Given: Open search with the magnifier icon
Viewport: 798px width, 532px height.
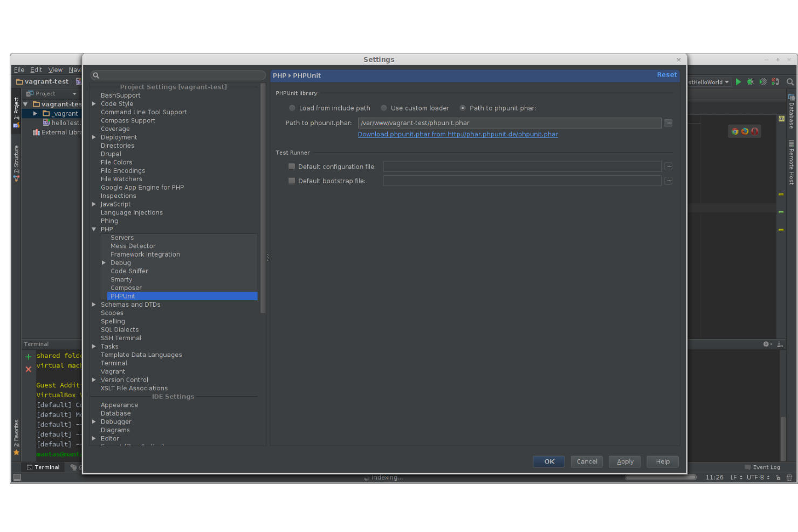Looking at the screenshot, I should [x=790, y=82].
